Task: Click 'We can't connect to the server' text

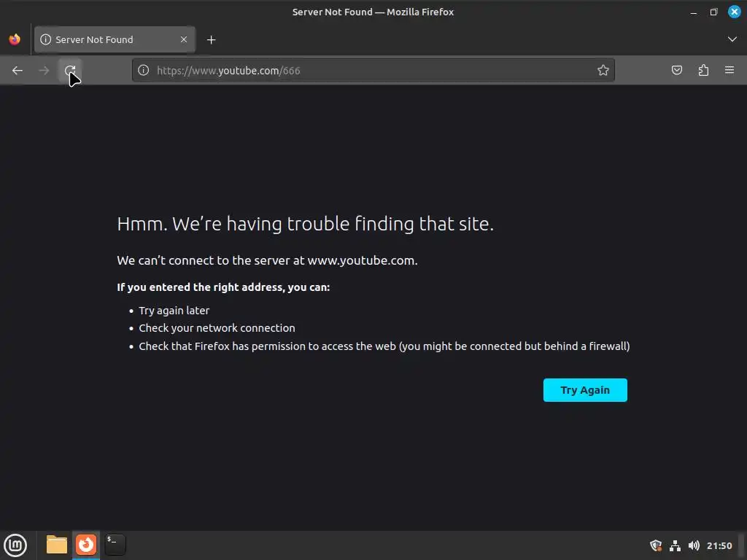Action: 267,260
